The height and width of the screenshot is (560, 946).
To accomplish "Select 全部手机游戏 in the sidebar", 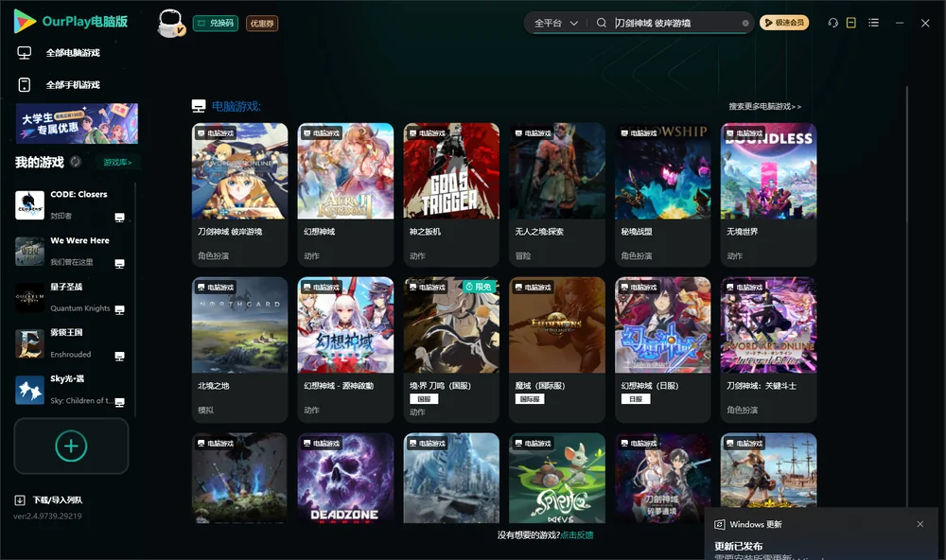I will click(x=73, y=85).
